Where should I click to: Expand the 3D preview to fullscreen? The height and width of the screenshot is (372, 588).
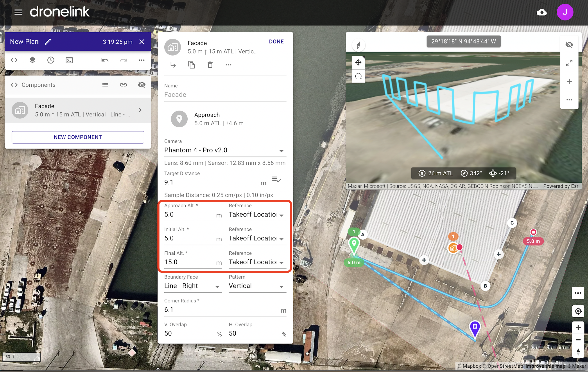click(569, 63)
